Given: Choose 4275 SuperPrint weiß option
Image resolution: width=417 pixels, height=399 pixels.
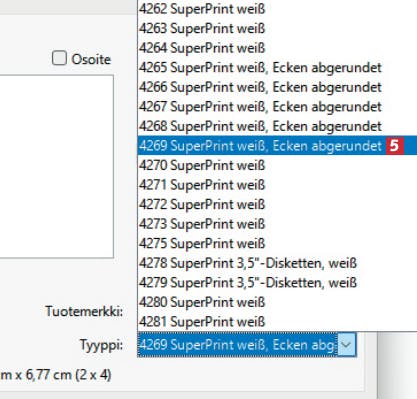Looking at the screenshot, I should pos(277,244).
